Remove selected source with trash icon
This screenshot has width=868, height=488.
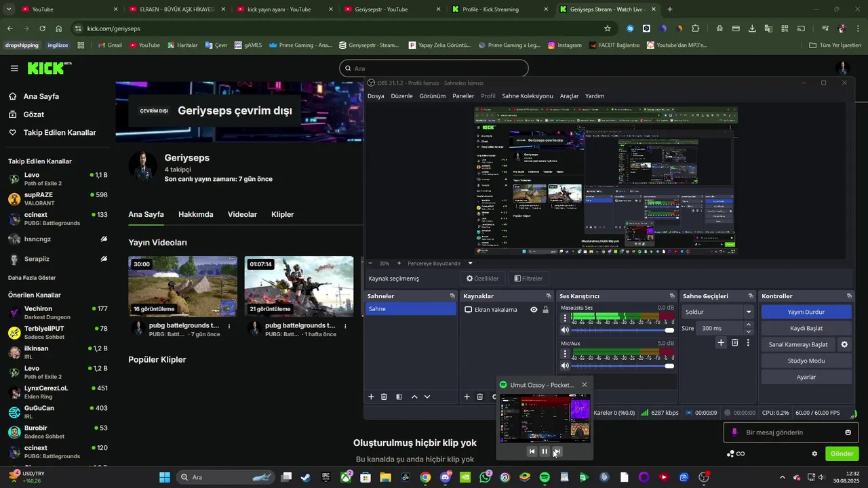tap(479, 396)
